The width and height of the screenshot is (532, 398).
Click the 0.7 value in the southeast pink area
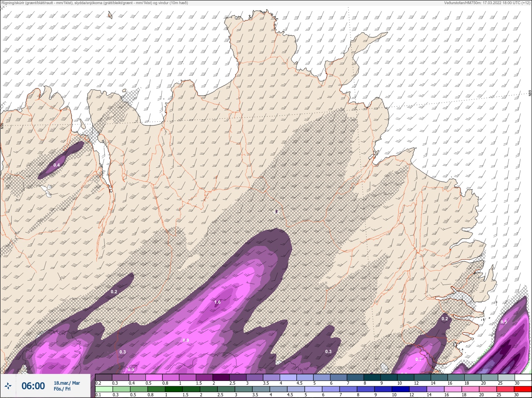tap(419, 359)
